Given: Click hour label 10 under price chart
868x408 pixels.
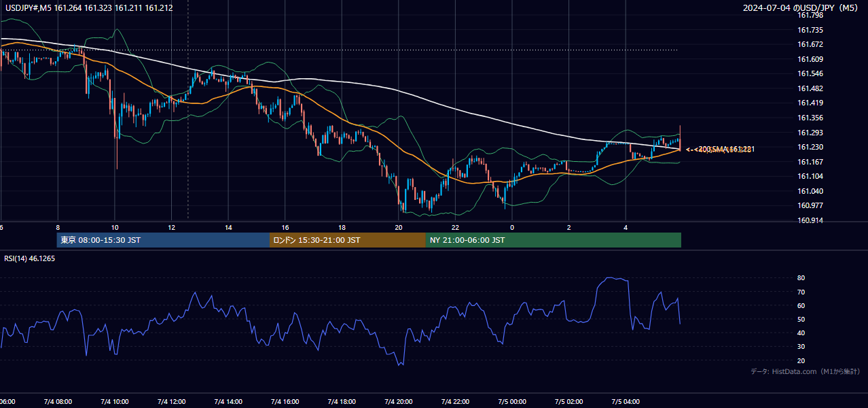Looking at the screenshot, I should point(115,227).
